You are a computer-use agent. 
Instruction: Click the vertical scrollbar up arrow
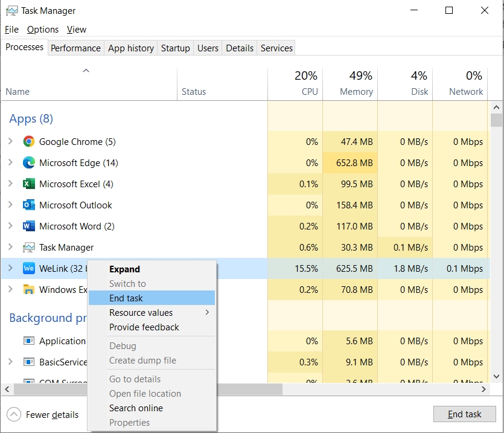(496, 107)
